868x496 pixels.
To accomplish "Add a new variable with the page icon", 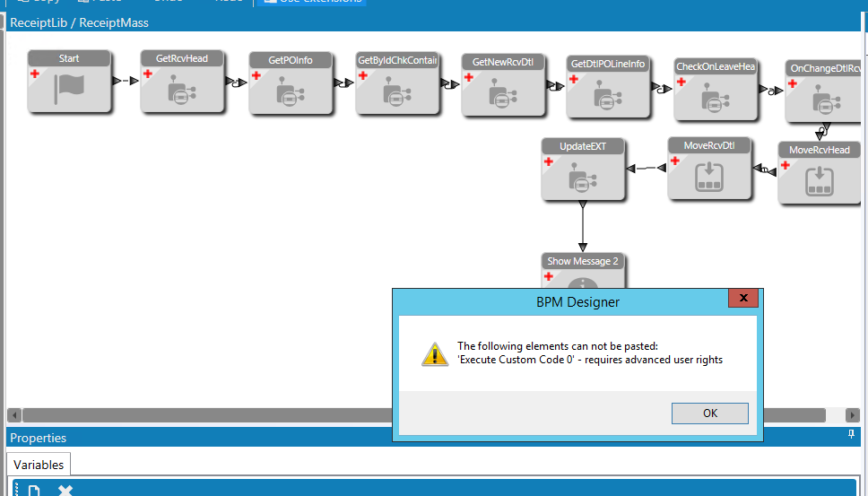I will click(x=34, y=491).
